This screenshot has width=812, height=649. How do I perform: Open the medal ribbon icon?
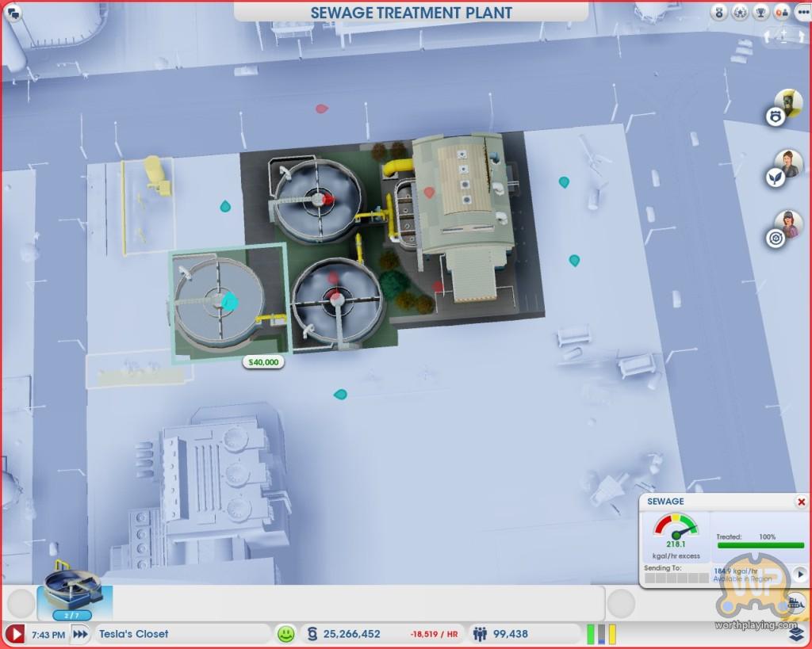point(719,12)
